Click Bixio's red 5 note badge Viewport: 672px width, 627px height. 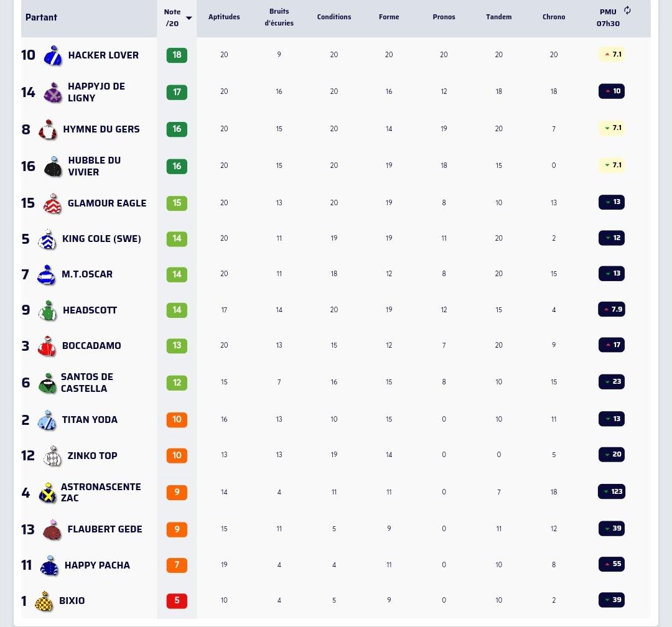click(177, 600)
